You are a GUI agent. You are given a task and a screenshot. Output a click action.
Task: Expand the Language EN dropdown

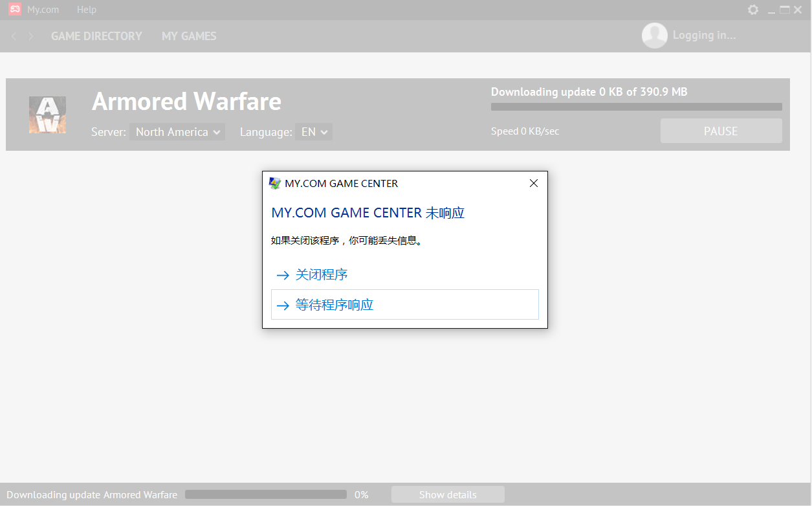(314, 132)
